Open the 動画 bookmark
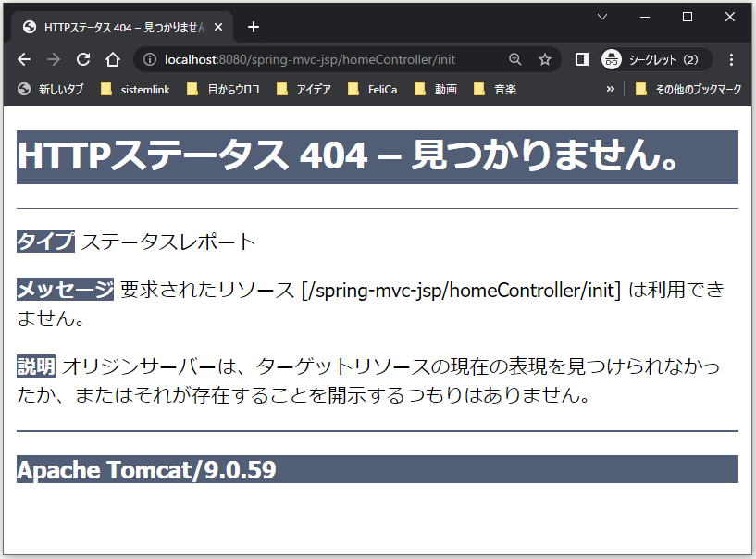Viewport: 756px width, 559px height. coord(435,89)
